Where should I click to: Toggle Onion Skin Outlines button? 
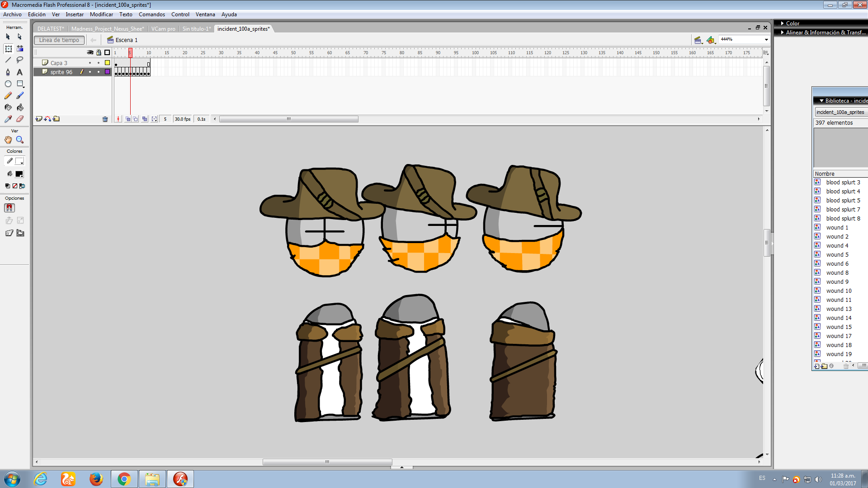point(136,119)
